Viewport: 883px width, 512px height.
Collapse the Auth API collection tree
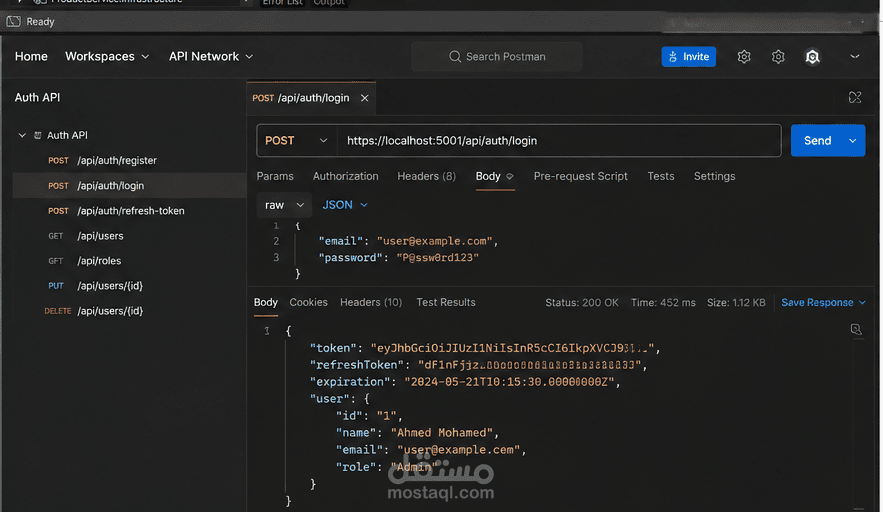[x=22, y=135]
